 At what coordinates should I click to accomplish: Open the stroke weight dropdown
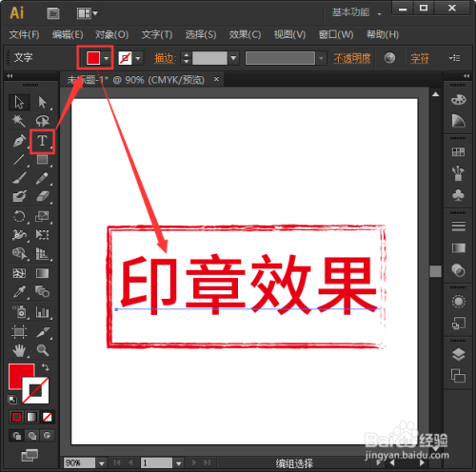tap(234, 58)
